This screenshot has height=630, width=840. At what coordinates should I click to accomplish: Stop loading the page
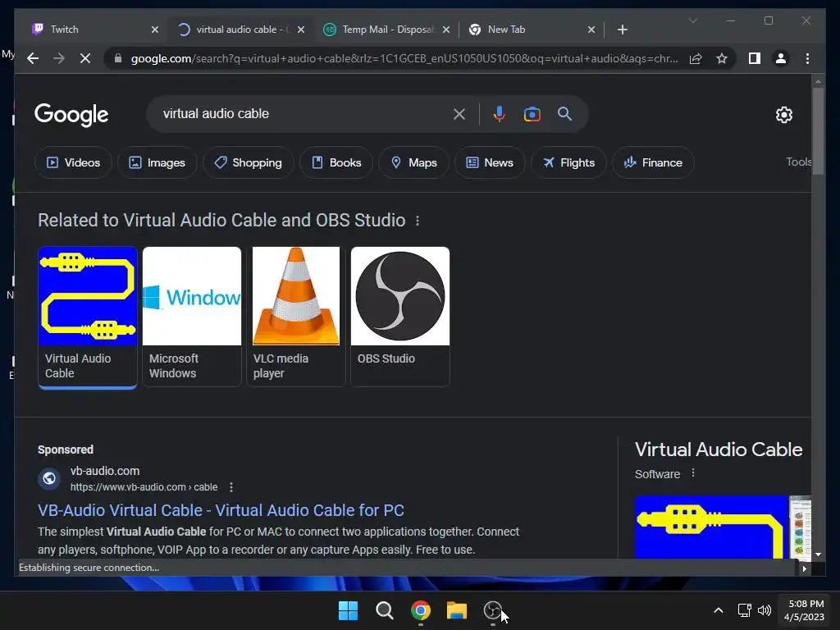coord(85,58)
